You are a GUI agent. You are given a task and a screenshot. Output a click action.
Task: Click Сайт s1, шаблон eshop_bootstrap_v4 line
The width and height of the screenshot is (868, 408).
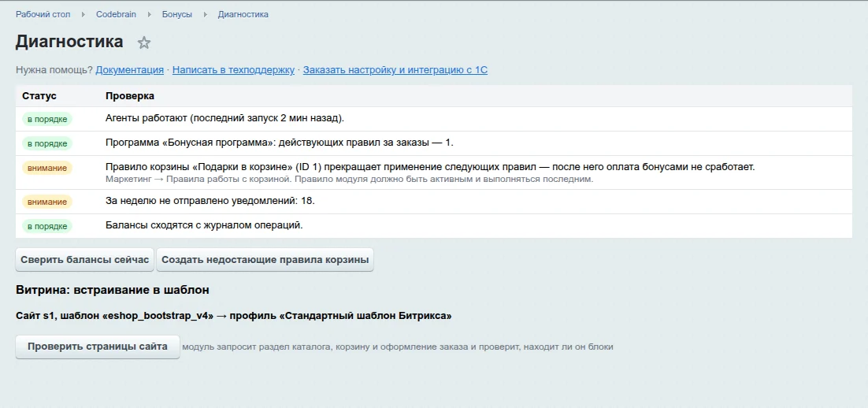pyautogui.click(x=234, y=317)
